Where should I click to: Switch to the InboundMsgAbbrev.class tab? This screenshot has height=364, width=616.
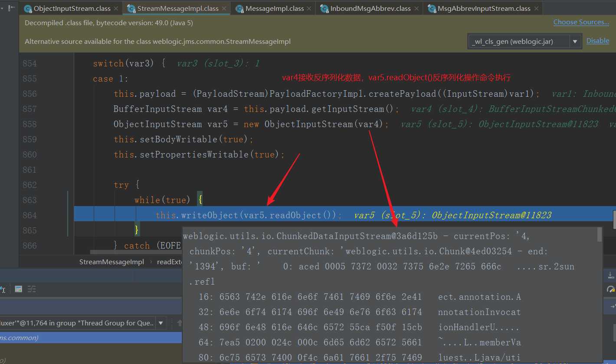[x=370, y=8]
